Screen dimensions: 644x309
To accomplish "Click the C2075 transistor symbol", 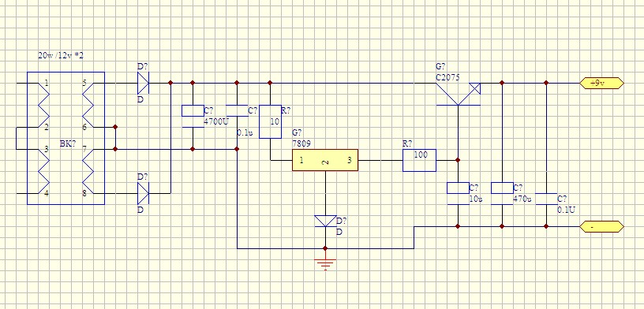I will (458, 95).
